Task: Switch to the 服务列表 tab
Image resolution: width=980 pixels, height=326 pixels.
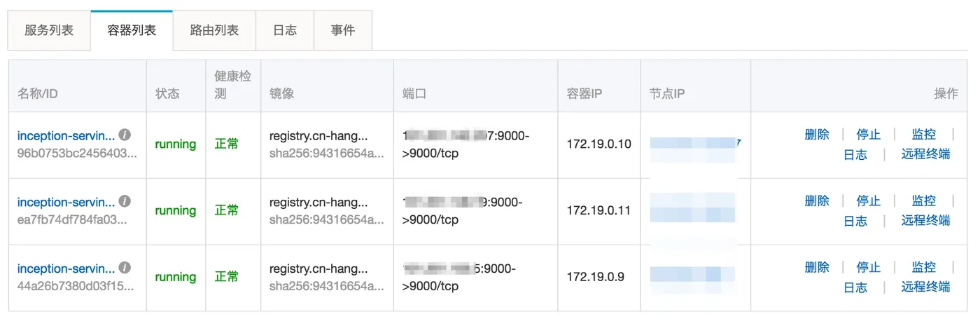Action: (49, 31)
